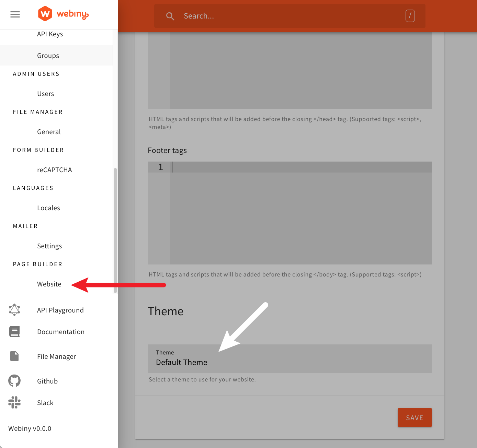477x448 pixels.
Task: Click the search magnifier icon
Action: [170, 16]
